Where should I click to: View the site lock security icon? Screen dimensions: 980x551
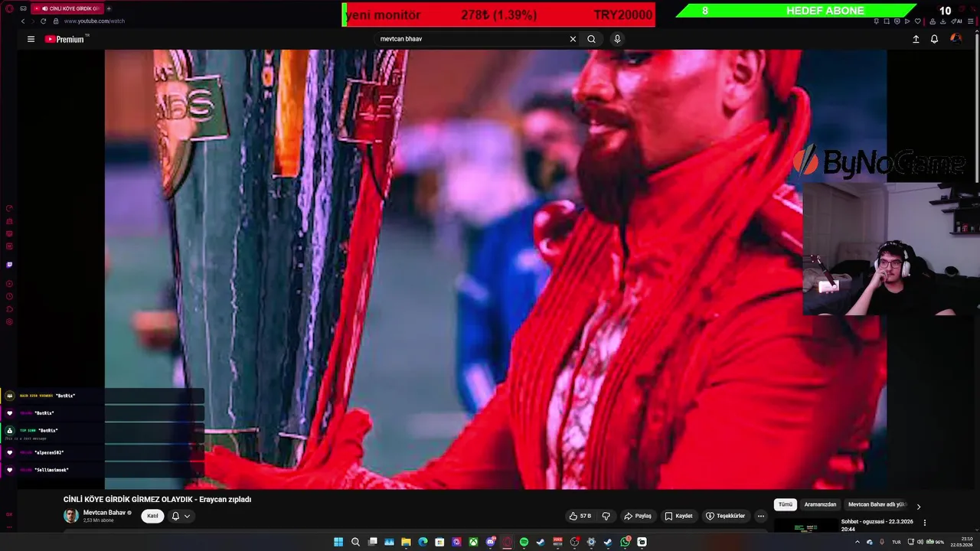coord(55,21)
